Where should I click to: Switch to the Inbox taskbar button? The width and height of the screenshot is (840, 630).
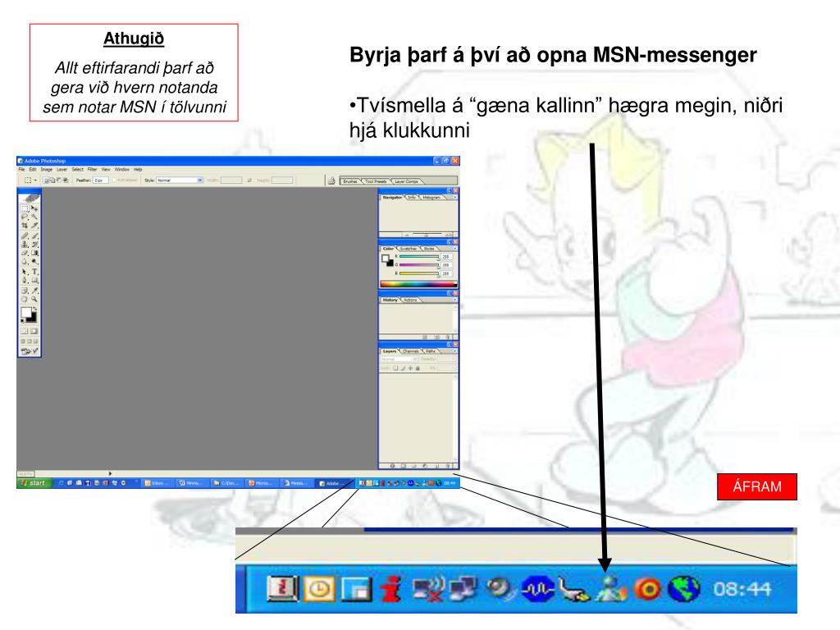click(158, 482)
